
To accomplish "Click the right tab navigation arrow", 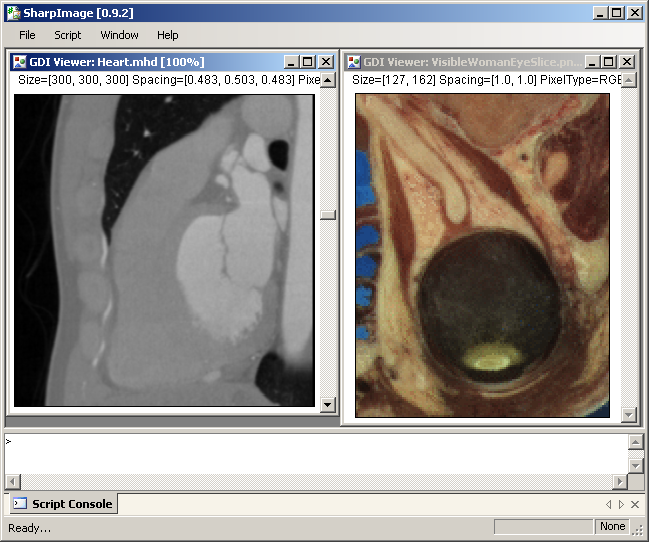I will pos(621,504).
